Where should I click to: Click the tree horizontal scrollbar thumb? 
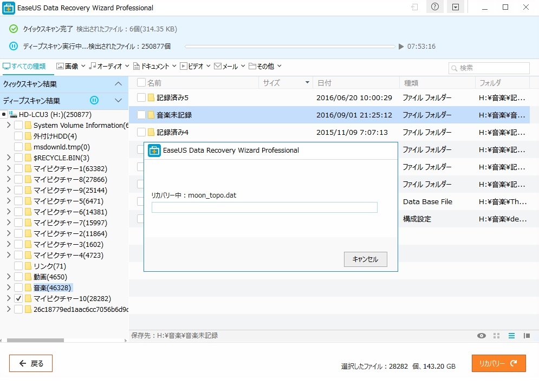point(35,340)
